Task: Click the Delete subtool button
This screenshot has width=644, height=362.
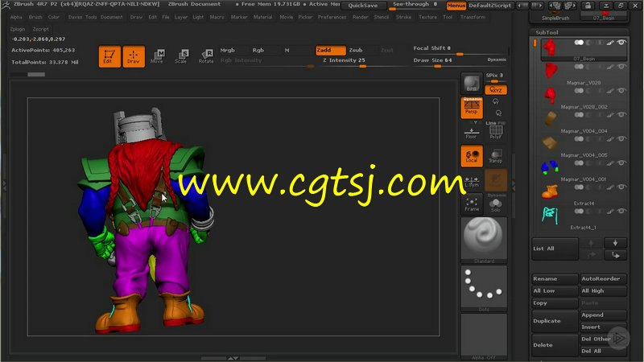Action: (x=555, y=345)
